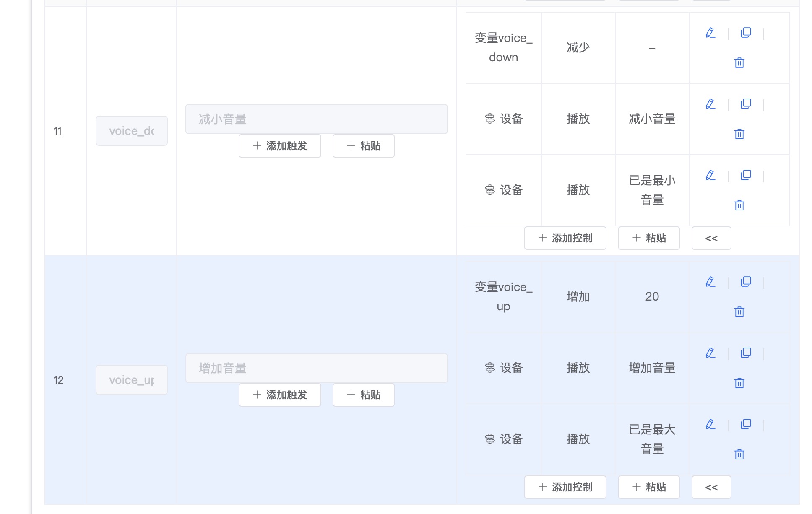Click 粘贴 button next to 添加控制 in voice_up row
Image resolution: width=812 pixels, height=514 pixels.
[648, 487]
